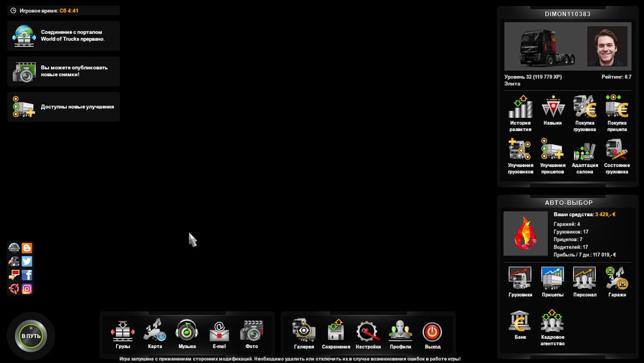Open the Галерея truck gallery icon
The image size is (644, 363).
(x=304, y=334)
